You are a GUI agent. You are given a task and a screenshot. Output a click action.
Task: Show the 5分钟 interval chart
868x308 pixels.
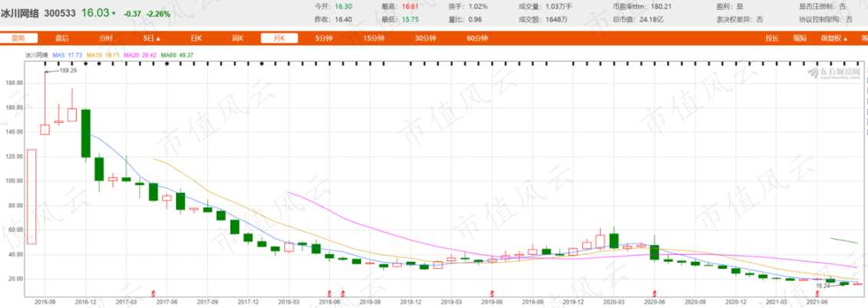point(324,38)
